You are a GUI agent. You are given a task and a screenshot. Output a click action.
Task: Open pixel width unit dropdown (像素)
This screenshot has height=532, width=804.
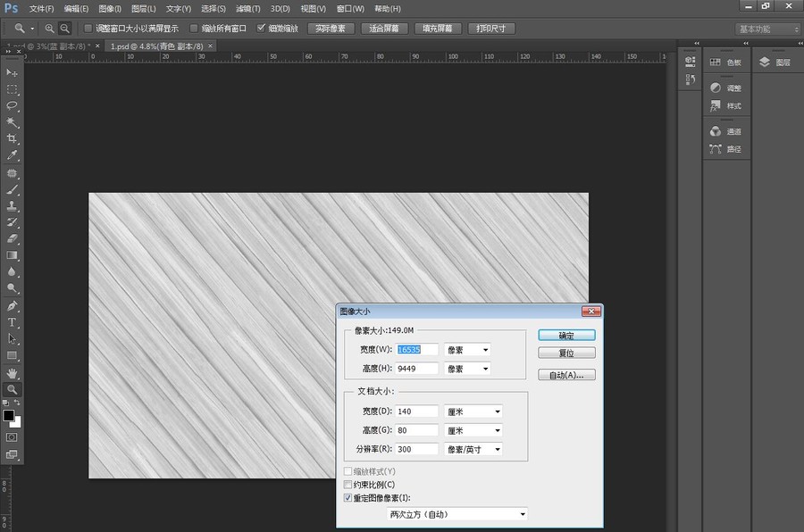point(467,350)
